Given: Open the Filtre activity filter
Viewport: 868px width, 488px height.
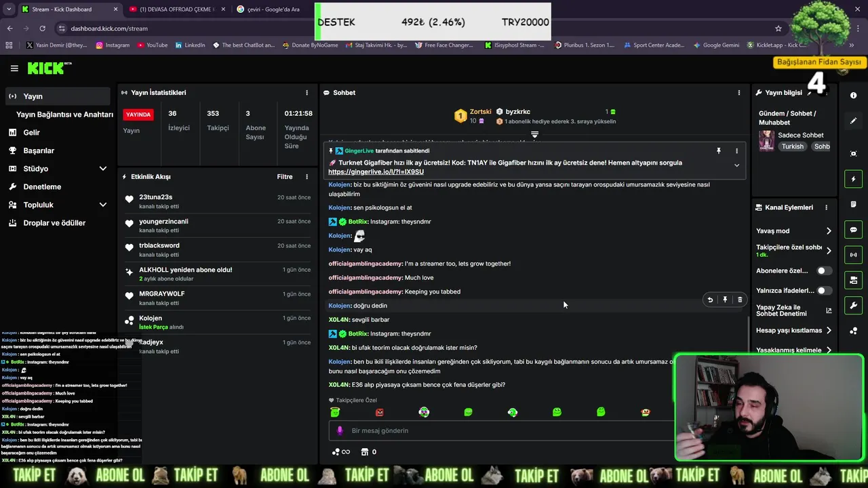Looking at the screenshot, I should click(285, 177).
